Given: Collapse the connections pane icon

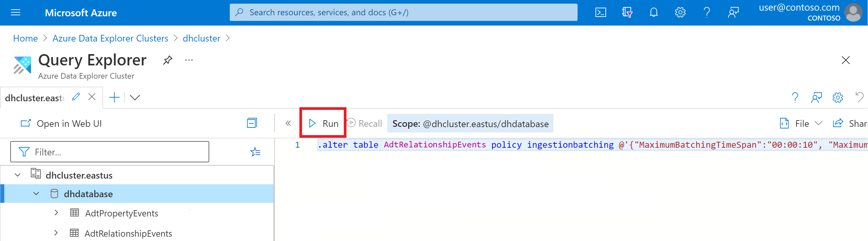Looking at the screenshot, I should coord(252,123).
